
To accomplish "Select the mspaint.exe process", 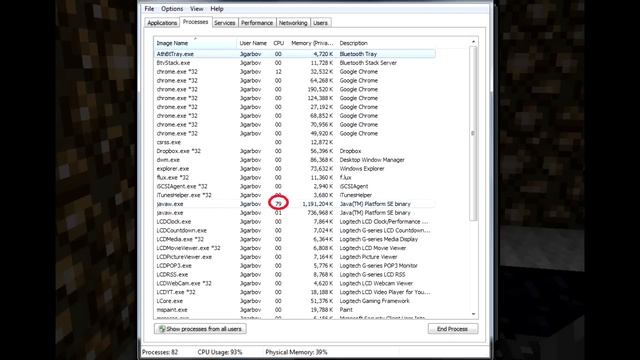I will 294,310.
